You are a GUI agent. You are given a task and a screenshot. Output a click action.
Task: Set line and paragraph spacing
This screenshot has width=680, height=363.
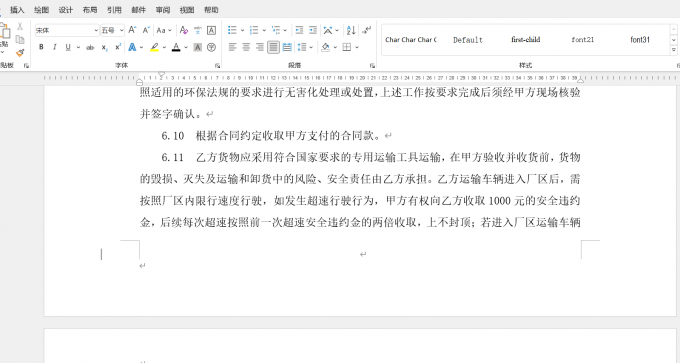pos(302,47)
